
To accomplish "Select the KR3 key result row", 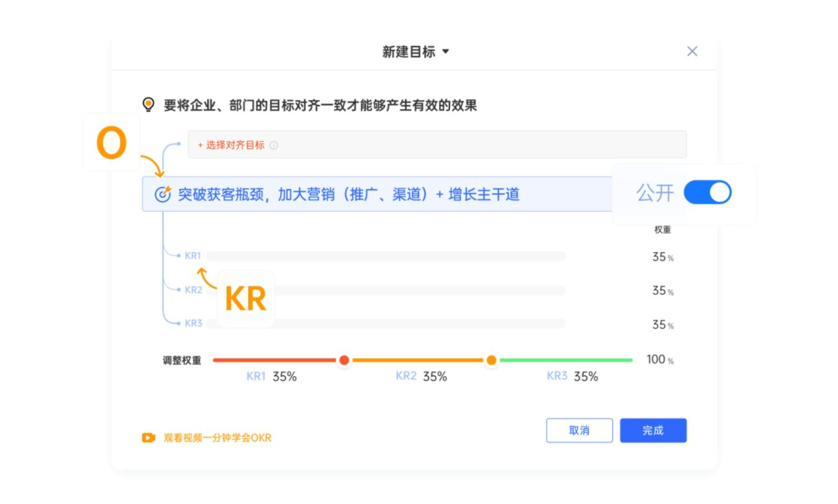I will [x=385, y=323].
